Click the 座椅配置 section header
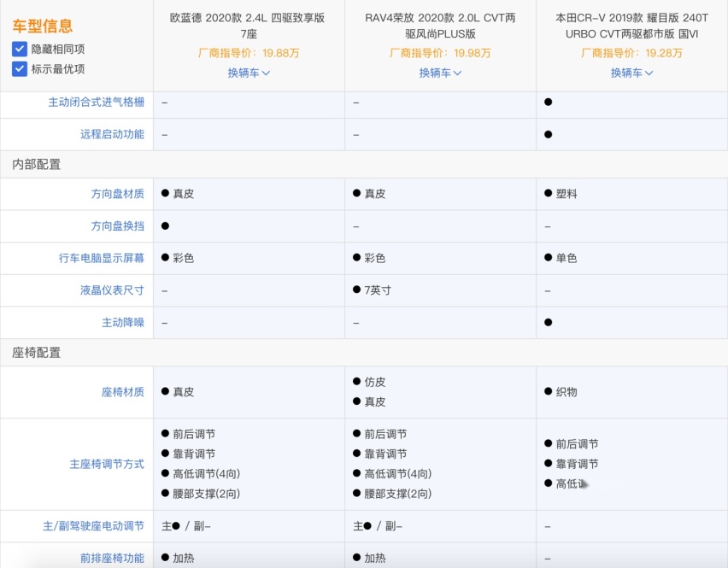This screenshot has width=728, height=568. [x=36, y=353]
